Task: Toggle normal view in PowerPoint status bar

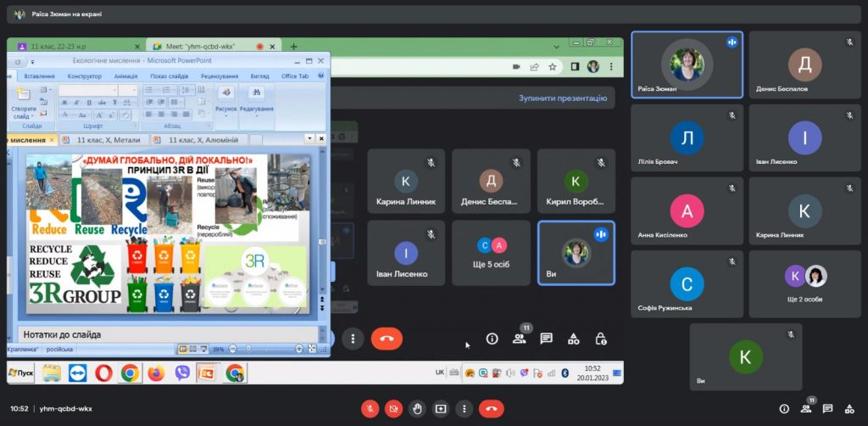Action: (x=183, y=349)
